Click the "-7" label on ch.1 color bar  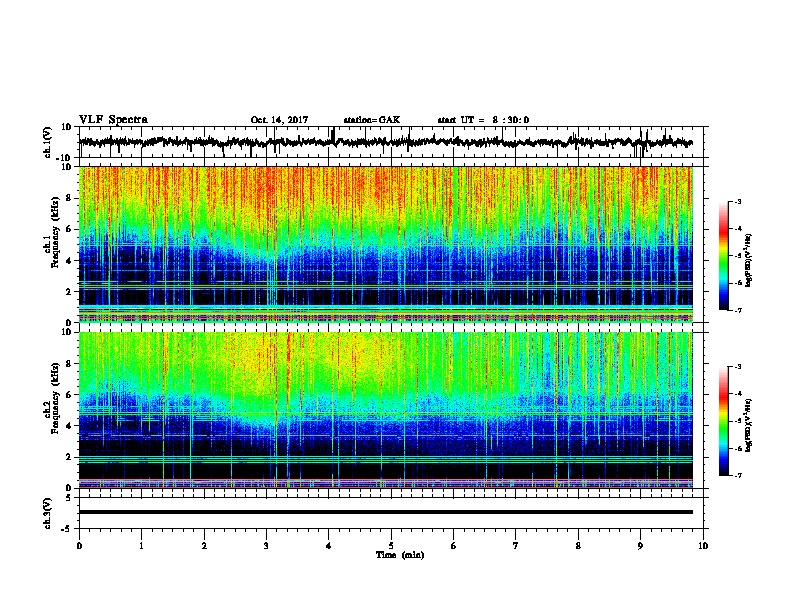(x=737, y=310)
